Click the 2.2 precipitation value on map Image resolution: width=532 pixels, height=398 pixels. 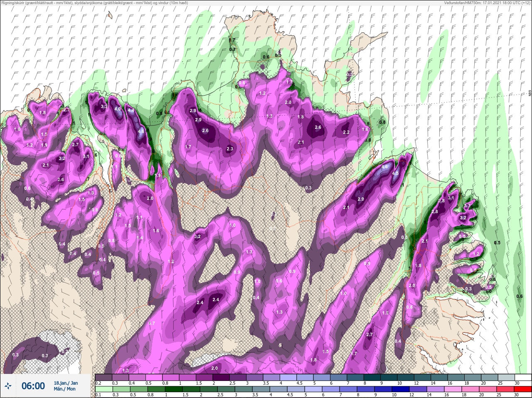point(346,132)
